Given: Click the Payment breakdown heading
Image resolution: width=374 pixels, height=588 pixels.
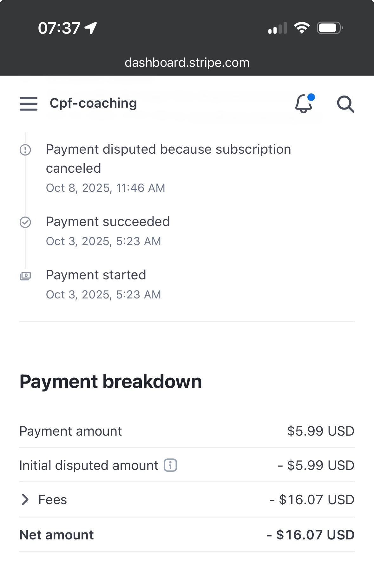Looking at the screenshot, I should click(111, 381).
